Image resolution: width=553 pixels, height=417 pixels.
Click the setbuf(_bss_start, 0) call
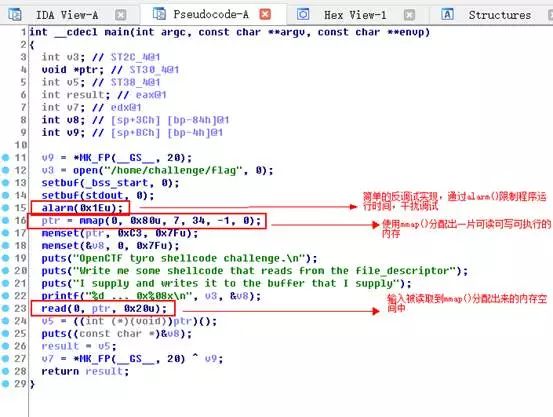pyautogui.click(x=110, y=183)
